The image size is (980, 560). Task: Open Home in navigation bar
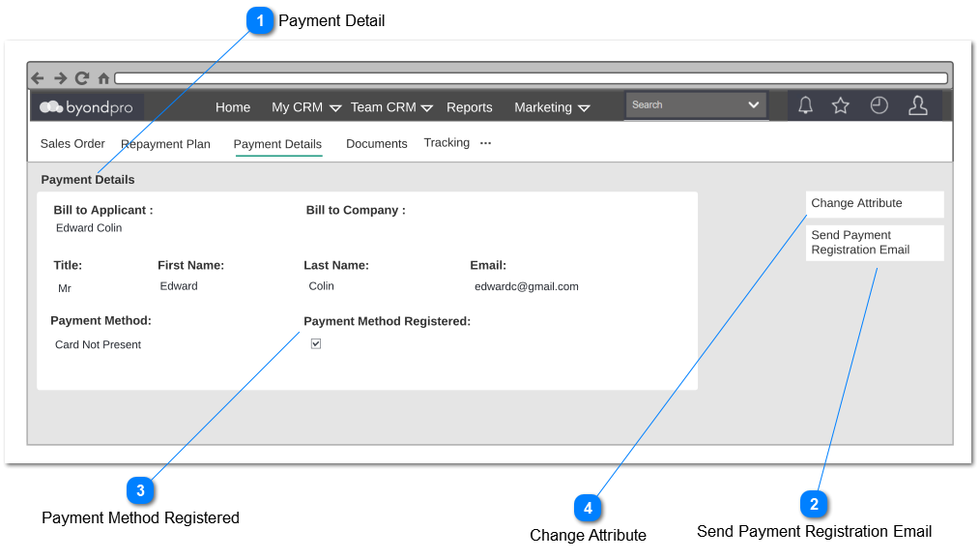point(233,107)
